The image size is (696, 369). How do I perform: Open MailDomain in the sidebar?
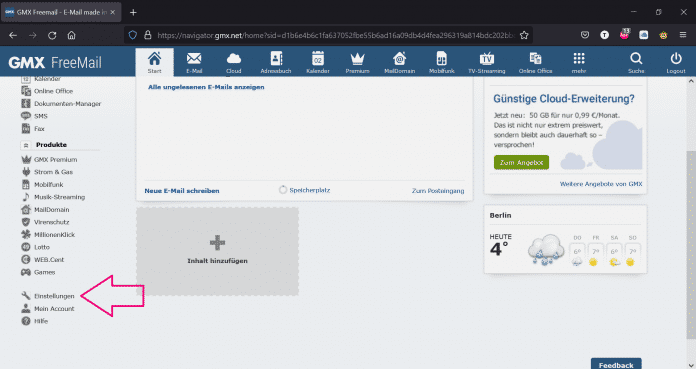click(x=45, y=210)
